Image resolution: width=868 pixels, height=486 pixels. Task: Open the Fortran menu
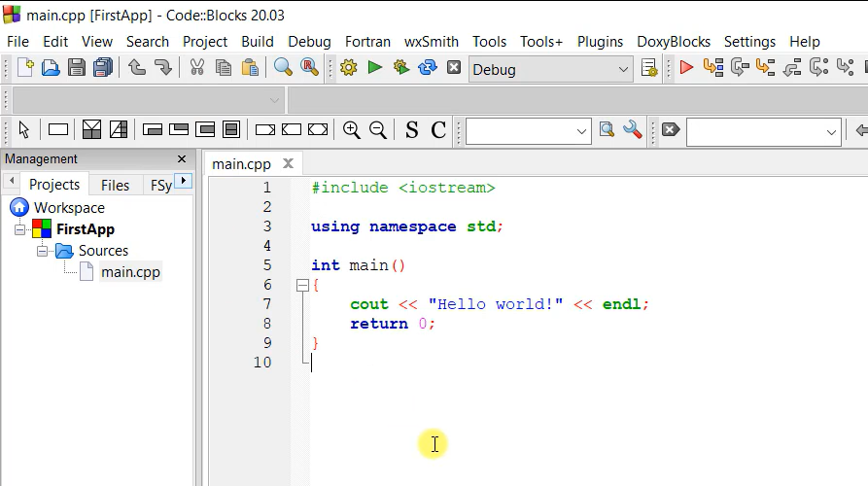coord(367,42)
